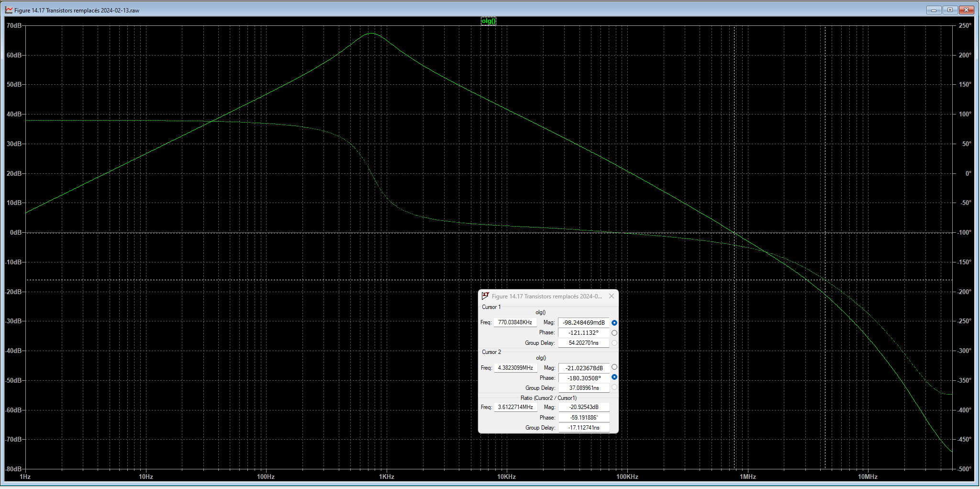Click the 40dB left axis label

(x=14, y=114)
